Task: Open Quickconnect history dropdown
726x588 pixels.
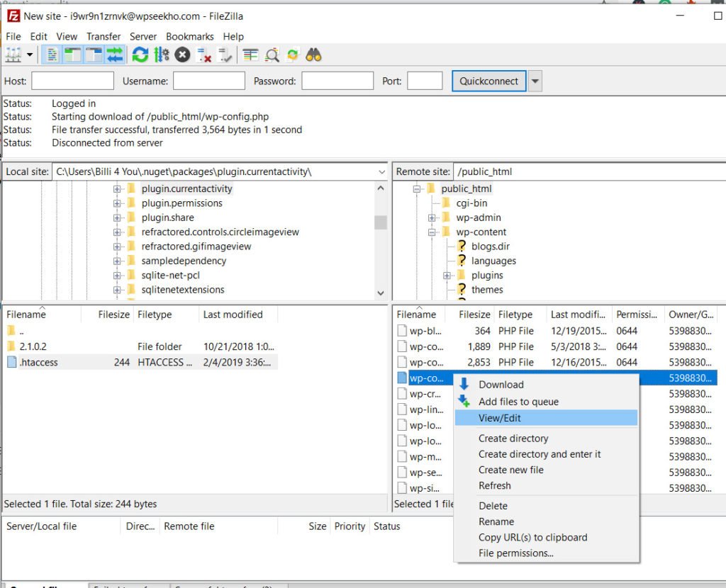Action: 535,81
